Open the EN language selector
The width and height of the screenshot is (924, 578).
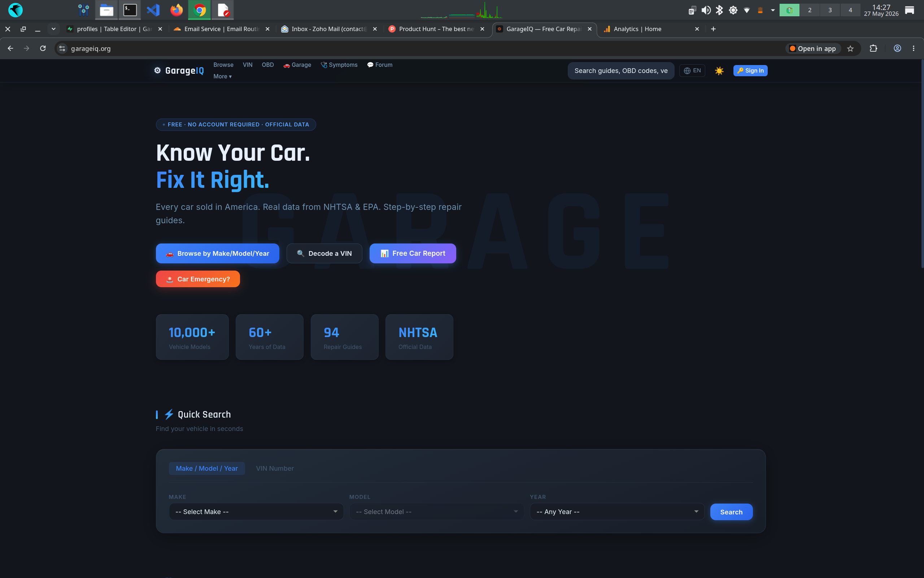692,71
